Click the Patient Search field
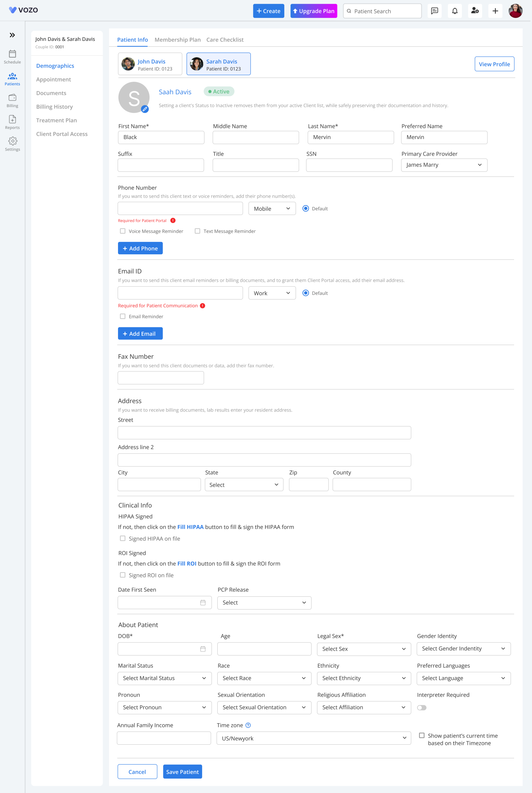This screenshot has width=532, height=793. [382, 11]
